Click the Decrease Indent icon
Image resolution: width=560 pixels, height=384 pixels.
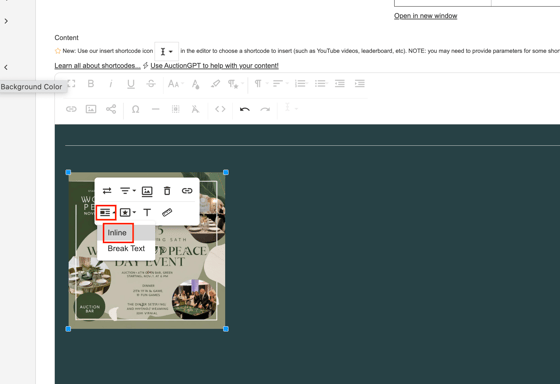tap(340, 84)
